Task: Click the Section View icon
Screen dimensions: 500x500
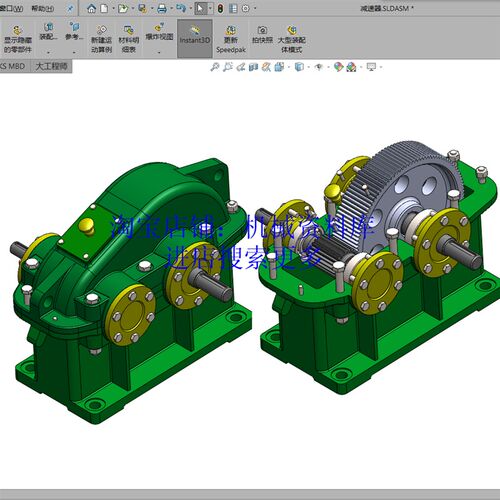Action: click(x=253, y=67)
